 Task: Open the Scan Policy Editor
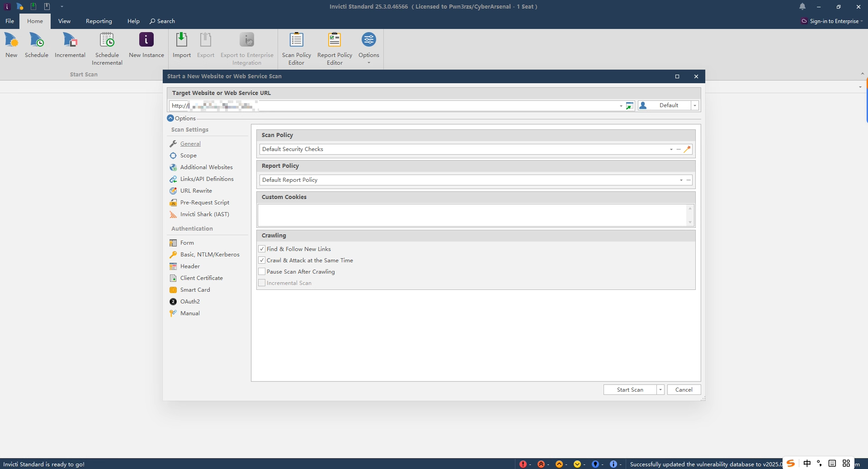click(297, 49)
